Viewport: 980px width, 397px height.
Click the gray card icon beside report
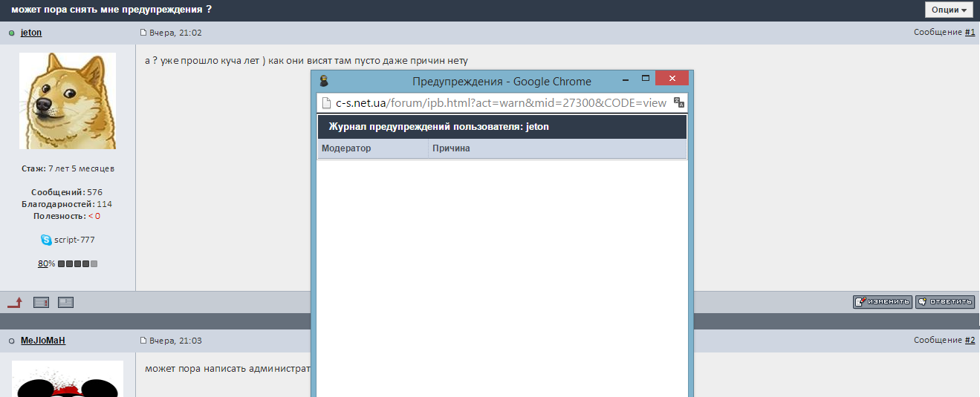(x=65, y=302)
